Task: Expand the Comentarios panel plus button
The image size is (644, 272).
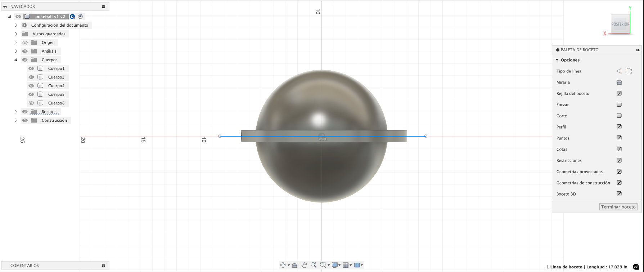Action: click(104, 266)
